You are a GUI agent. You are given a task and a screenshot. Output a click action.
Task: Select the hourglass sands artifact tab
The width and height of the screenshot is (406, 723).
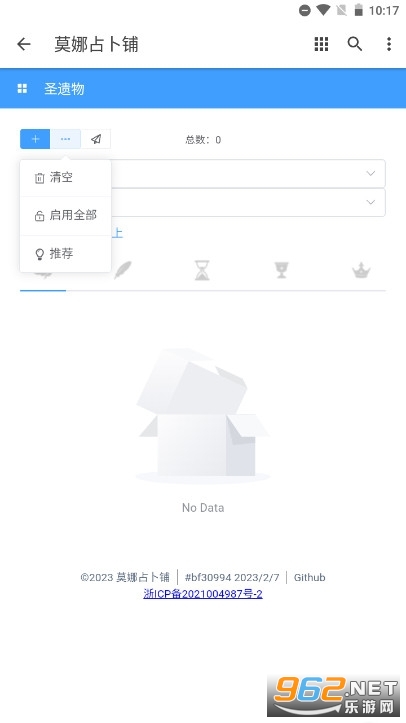click(202, 270)
